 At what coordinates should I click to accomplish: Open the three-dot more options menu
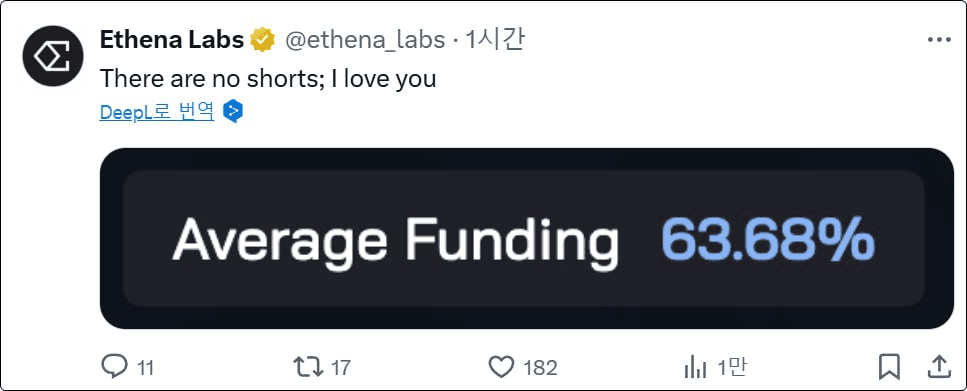pyautogui.click(x=939, y=39)
